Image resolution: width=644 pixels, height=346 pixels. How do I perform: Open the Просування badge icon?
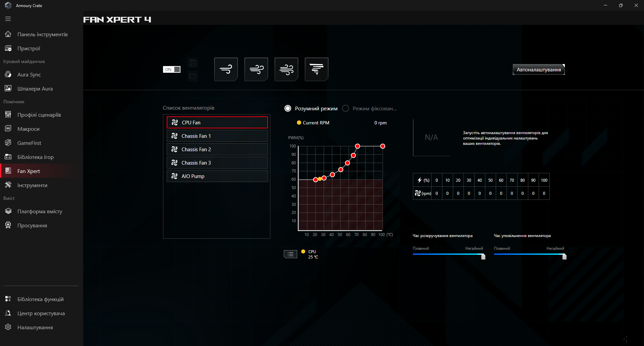[8, 225]
